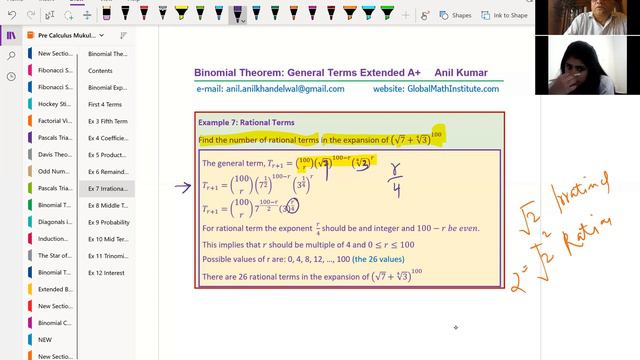Pick the green highlighter

coord(387,14)
